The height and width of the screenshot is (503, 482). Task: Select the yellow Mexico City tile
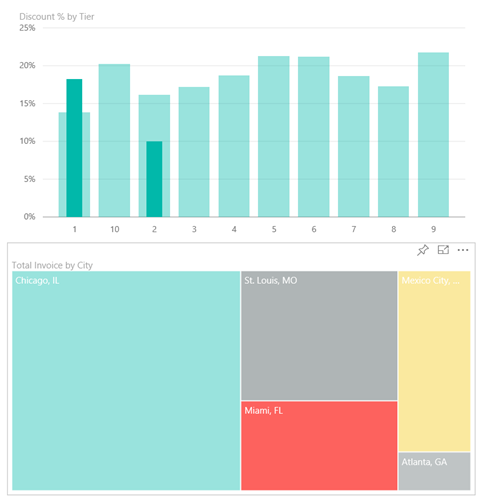point(434,361)
